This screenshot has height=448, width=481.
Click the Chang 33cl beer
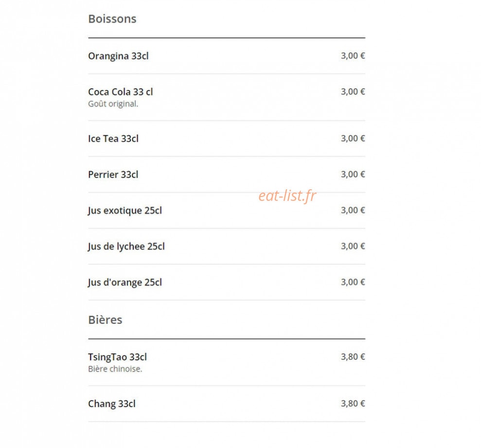pos(226,404)
